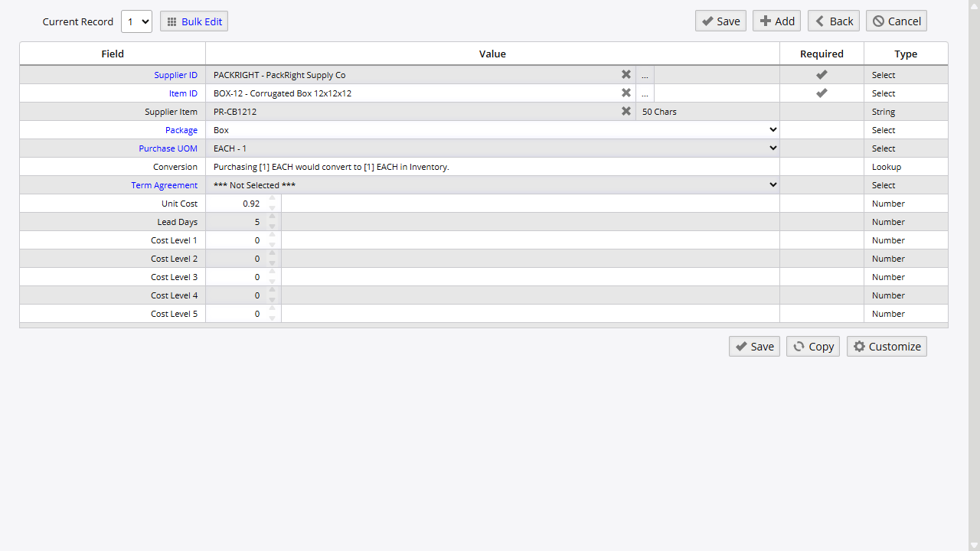Click the gear icon on the Customize button
980x551 pixels.
click(x=859, y=346)
